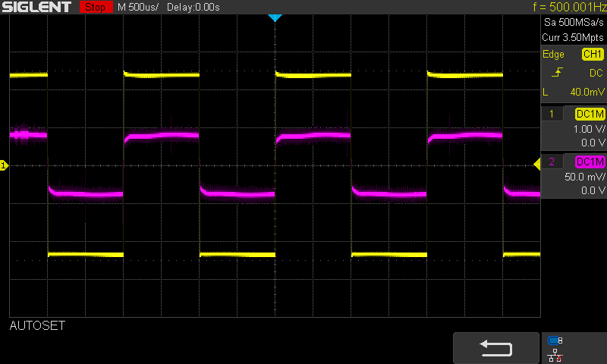
Task: Click the yellow trigger level arrow
Action: [537, 165]
